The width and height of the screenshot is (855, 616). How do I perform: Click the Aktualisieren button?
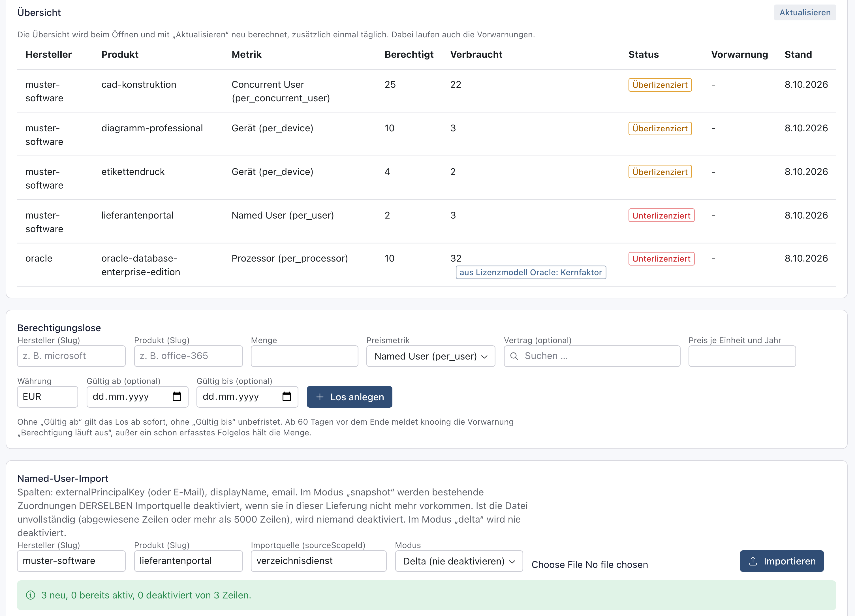click(x=805, y=12)
